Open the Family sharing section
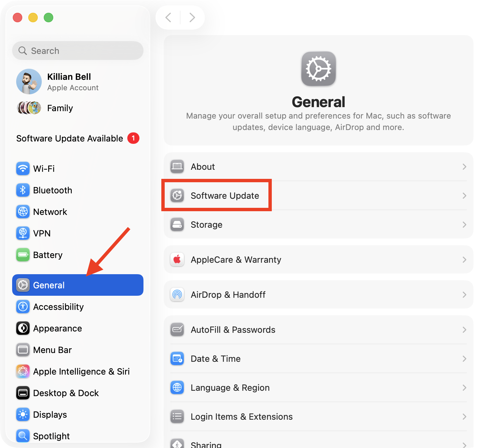The width and height of the screenshot is (487, 448). coord(60,108)
